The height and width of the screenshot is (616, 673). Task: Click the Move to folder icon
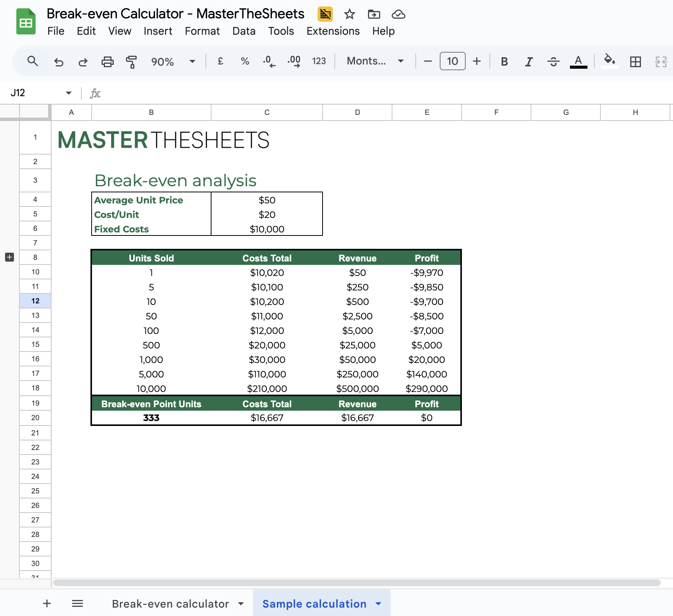point(374,15)
